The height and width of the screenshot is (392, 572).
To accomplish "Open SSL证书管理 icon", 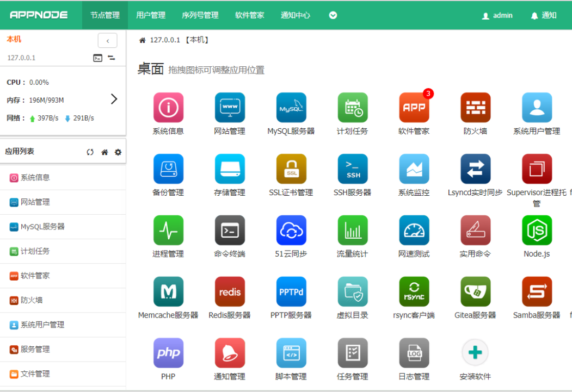I will pyautogui.click(x=291, y=169).
